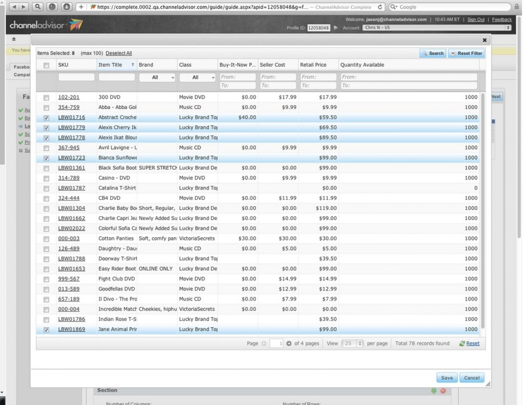
Task: Click the browser address bar URL
Action: coord(203,7)
